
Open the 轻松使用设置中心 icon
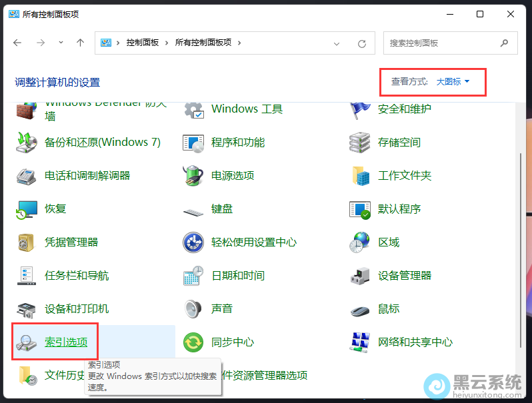193,242
